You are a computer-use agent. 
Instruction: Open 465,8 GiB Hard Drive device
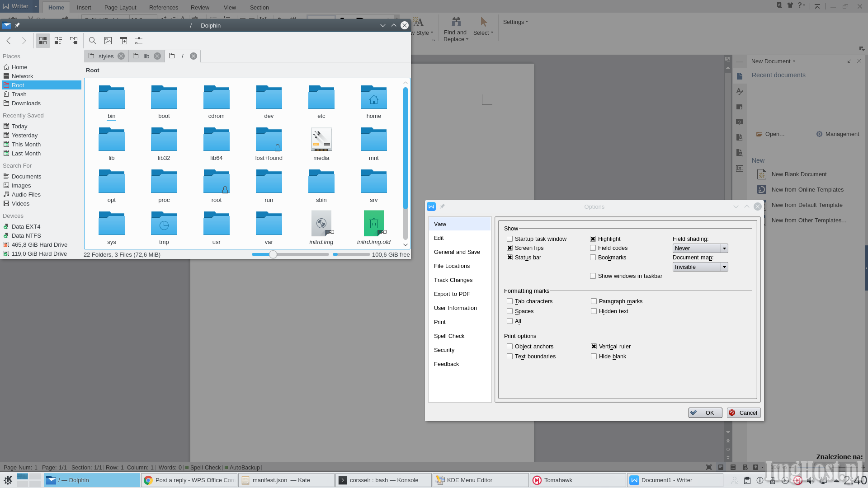[42, 245]
